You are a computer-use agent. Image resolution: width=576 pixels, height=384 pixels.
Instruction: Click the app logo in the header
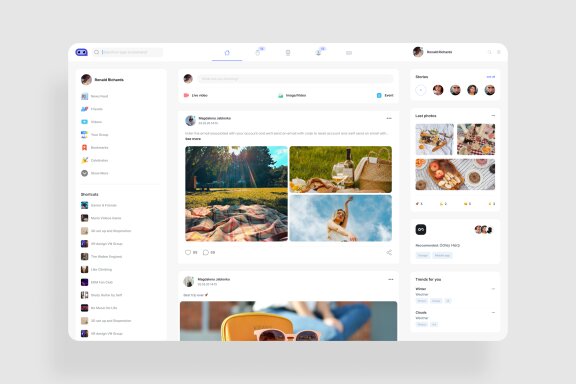(82, 52)
